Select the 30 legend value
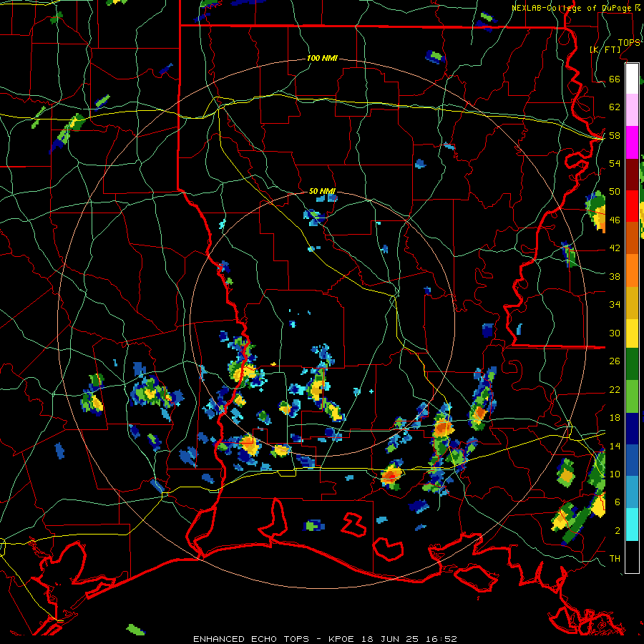The width and height of the screenshot is (644, 644). click(x=615, y=333)
